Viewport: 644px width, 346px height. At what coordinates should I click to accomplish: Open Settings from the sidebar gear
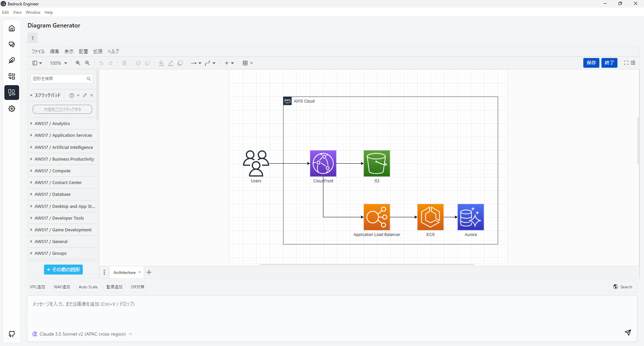pyautogui.click(x=12, y=109)
